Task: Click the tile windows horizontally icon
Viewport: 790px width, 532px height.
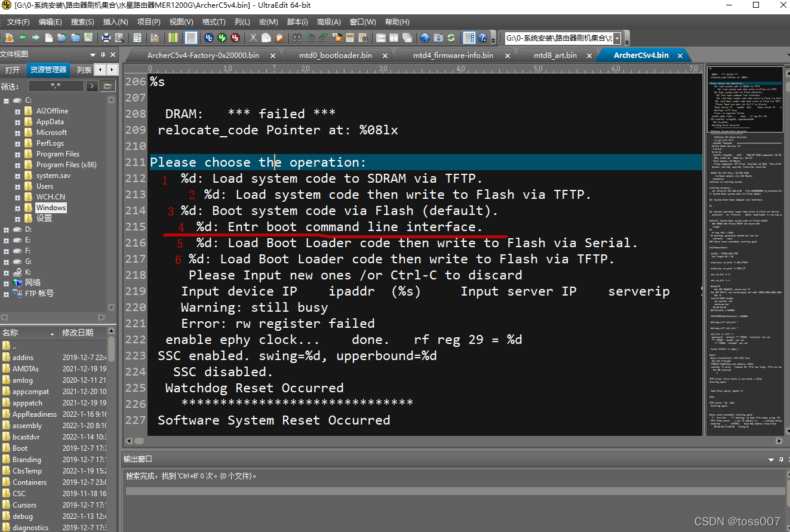Action: [x=381, y=38]
